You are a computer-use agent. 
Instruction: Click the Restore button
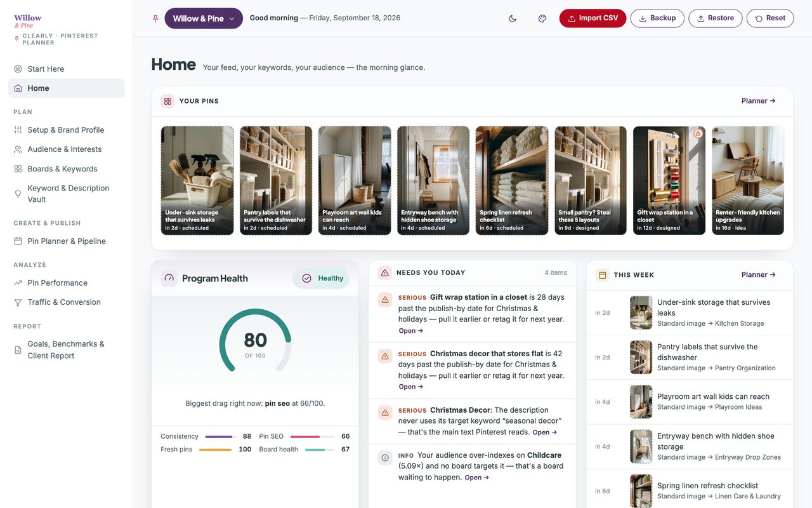pyautogui.click(x=716, y=18)
